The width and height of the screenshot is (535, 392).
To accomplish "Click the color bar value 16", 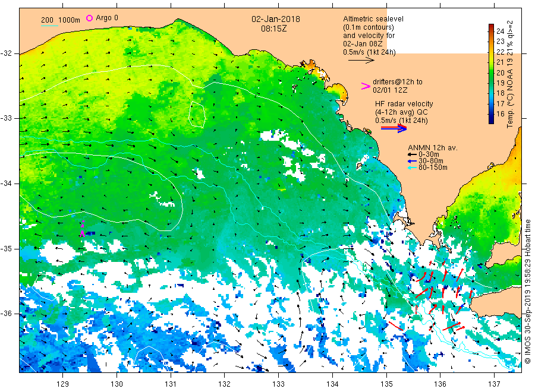I will coord(500,114).
